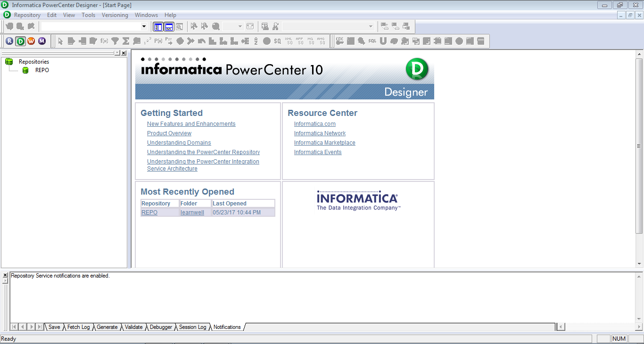Select the APP SQ transformation icon
The width and height of the screenshot is (644, 344).
(300, 41)
